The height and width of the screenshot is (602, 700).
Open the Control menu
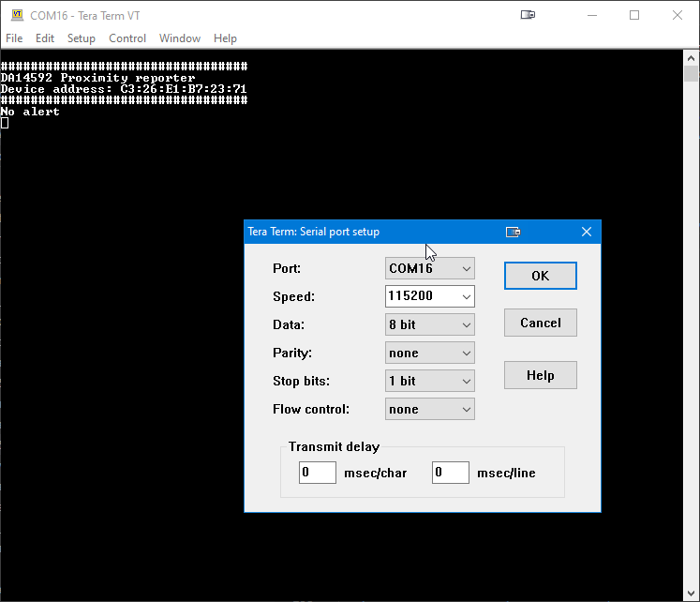coord(127,38)
